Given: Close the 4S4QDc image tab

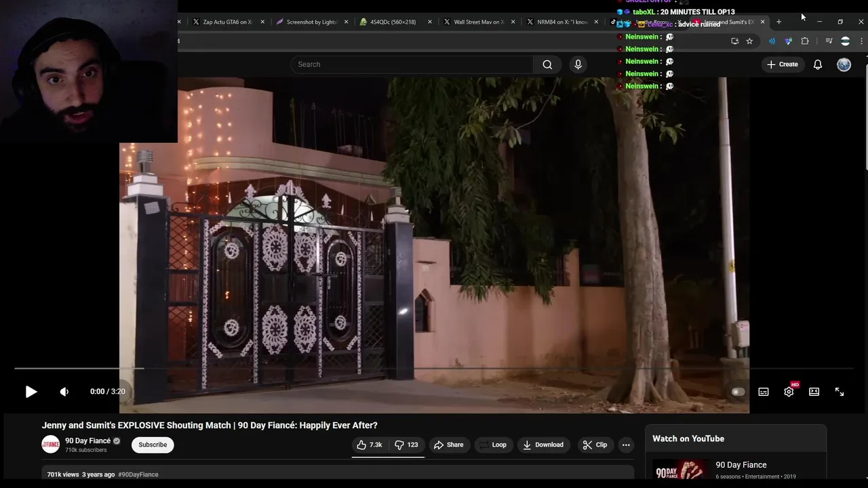Looking at the screenshot, I should (x=430, y=22).
